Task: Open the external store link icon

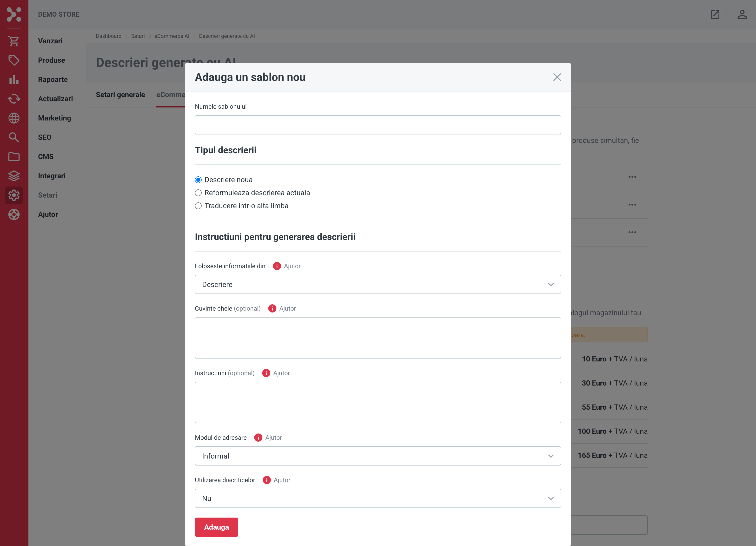Action: point(715,14)
